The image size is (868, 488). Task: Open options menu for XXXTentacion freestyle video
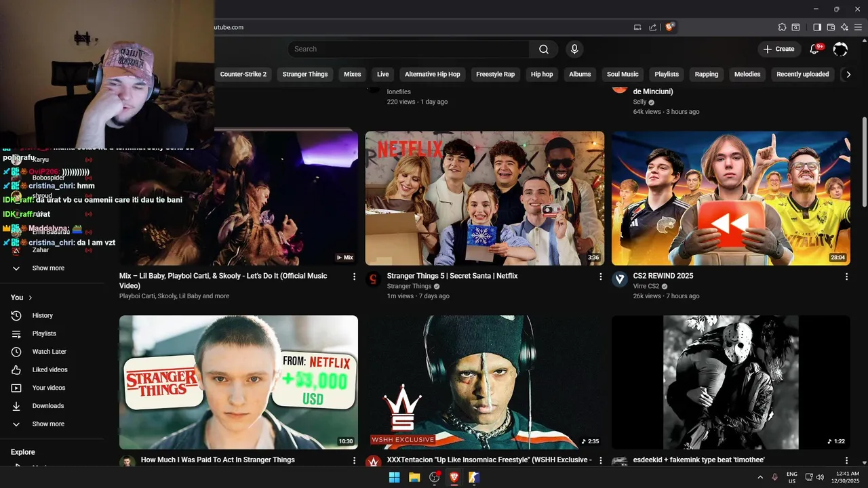coord(600,460)
